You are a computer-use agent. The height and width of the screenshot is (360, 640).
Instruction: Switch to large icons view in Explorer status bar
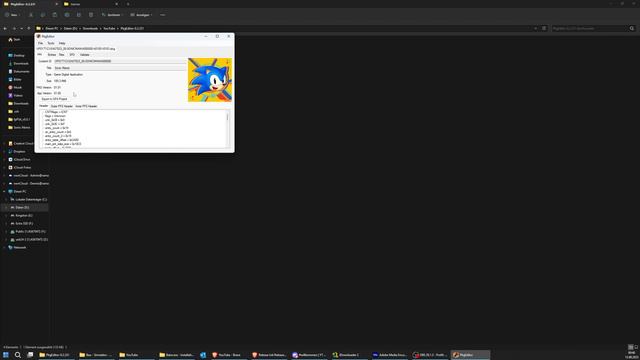[x=636, y=347]
